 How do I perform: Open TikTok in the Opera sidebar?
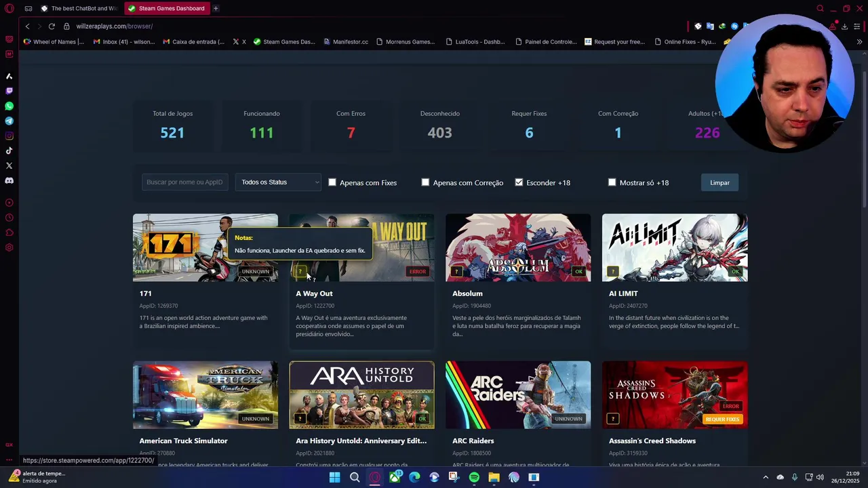pyautogui.click(x=9, y=150)
